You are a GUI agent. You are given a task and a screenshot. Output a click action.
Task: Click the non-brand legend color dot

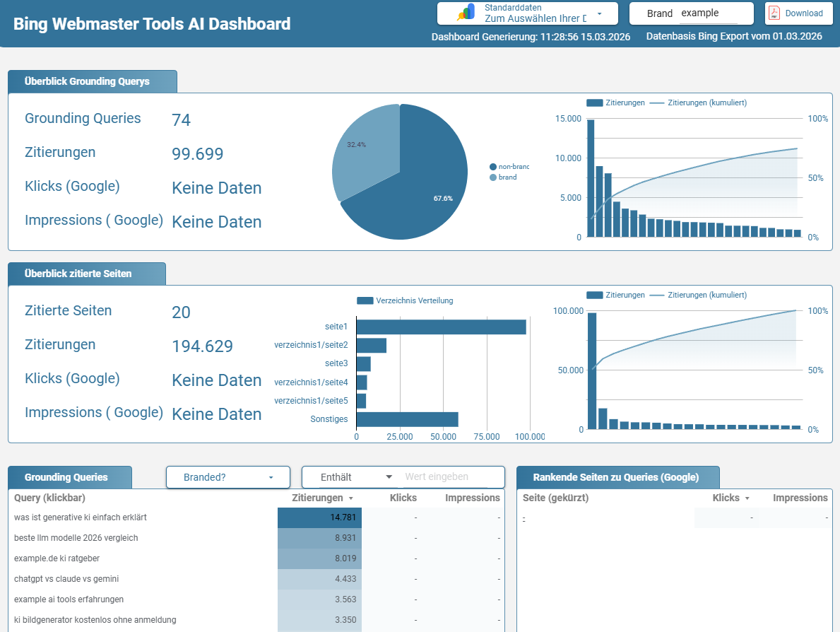coord(493,167)
